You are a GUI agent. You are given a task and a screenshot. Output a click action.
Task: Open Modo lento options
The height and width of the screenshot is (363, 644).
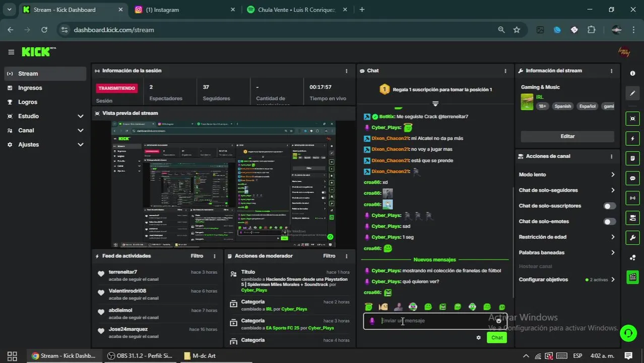(x=567, y=174)
